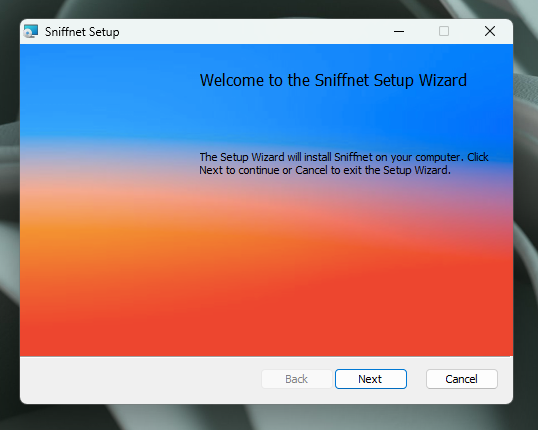Image resolution: width=538 pixels, height=430 pixels.
Task: Click the Next button to continue setup
Action: 371,379
